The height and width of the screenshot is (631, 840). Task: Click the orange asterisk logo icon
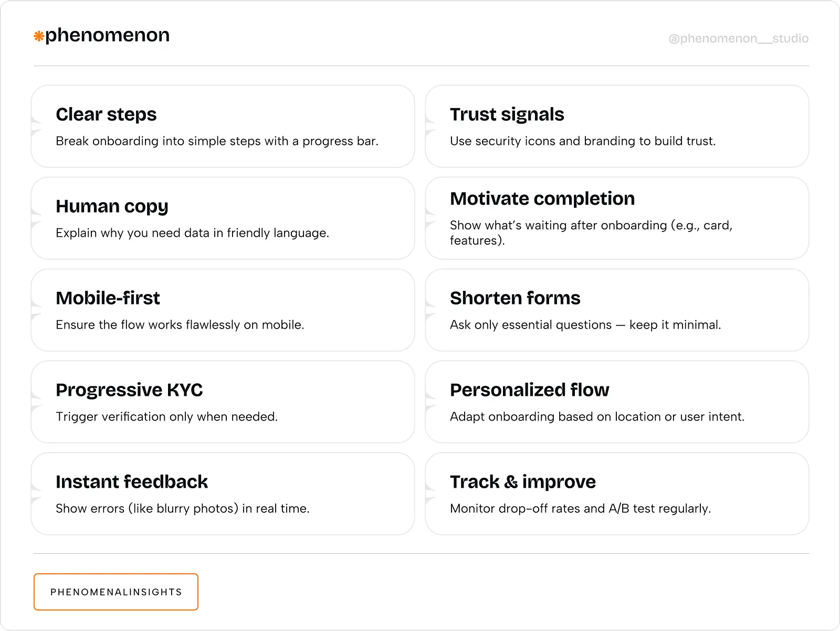click(39, 36)
